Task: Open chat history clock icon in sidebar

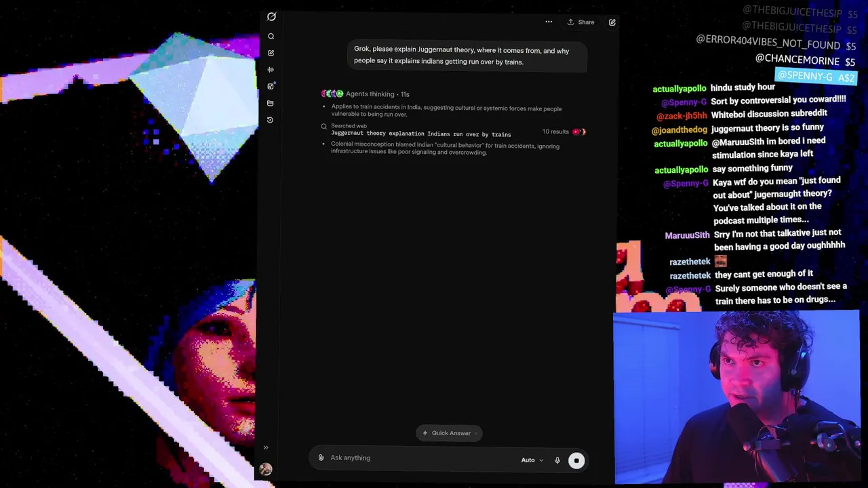Action: pos(271,120)
